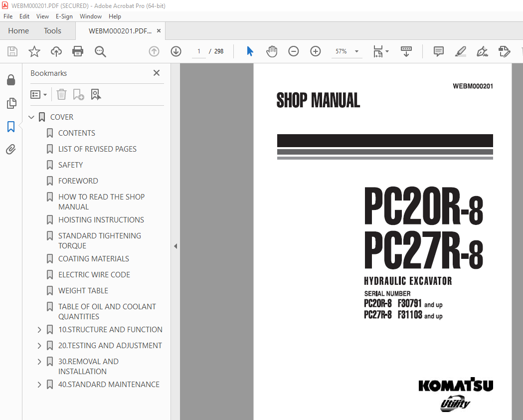Open the View menu

[42, 16]
